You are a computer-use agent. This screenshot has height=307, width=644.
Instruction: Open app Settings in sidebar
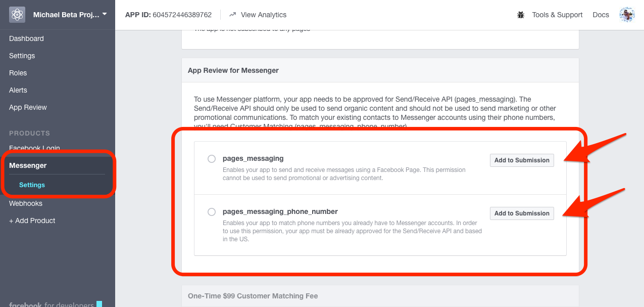(x=22, y=56)
